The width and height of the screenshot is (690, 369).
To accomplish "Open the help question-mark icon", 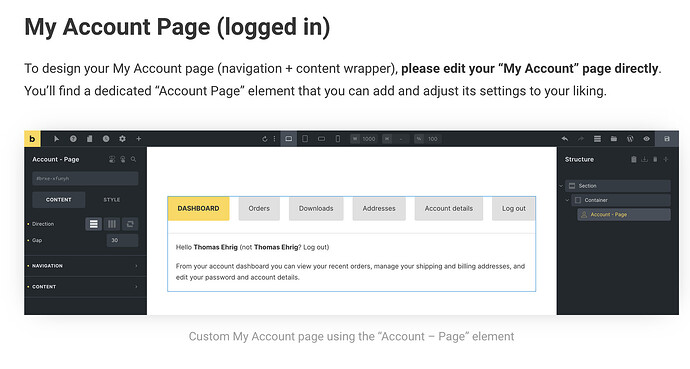I will pos(73,139).
